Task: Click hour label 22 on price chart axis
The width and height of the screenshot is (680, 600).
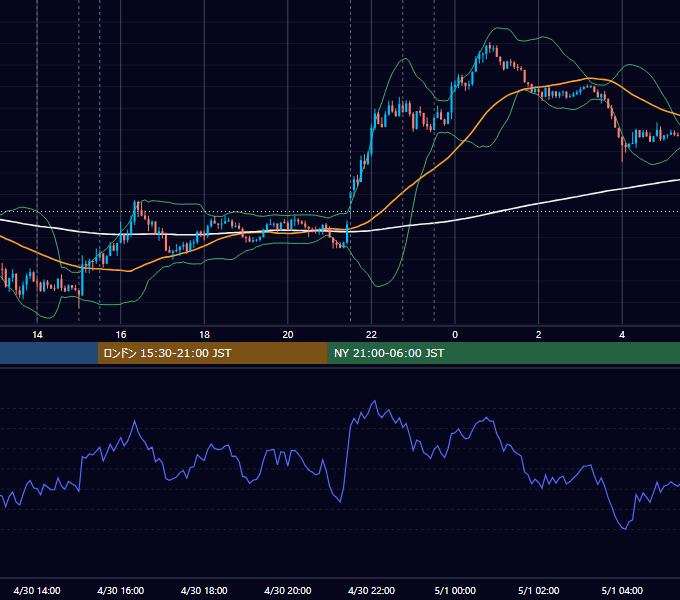Action: click(x=371, y=335)
